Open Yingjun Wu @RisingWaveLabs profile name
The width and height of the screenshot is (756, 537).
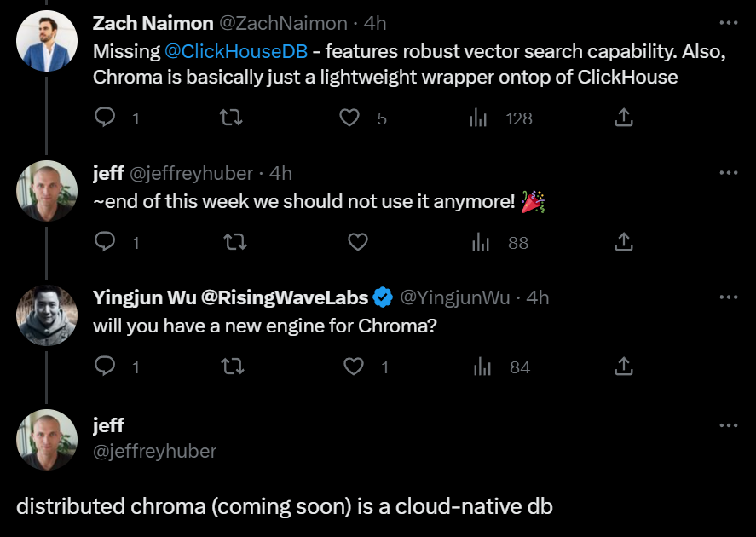click(230, 297)
